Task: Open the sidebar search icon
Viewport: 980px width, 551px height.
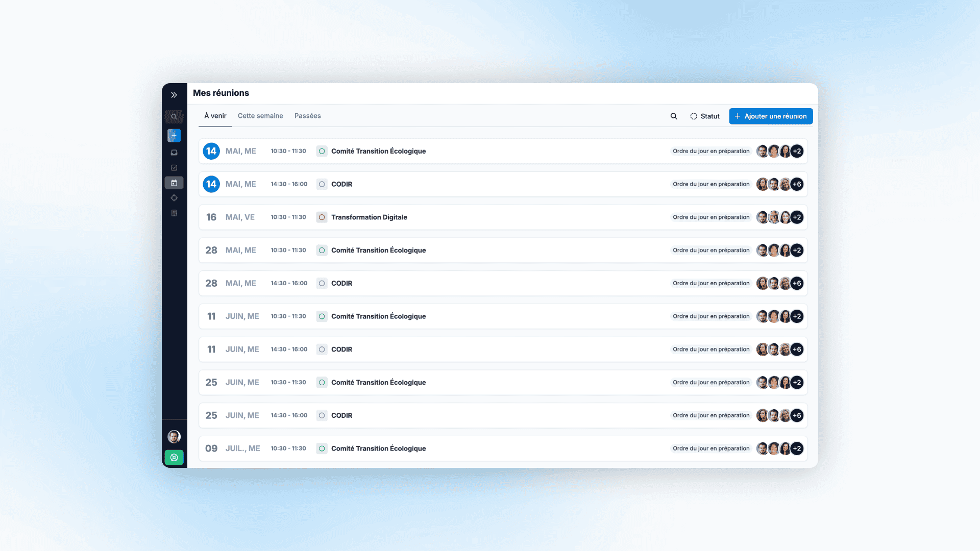Action: (174, 117)
